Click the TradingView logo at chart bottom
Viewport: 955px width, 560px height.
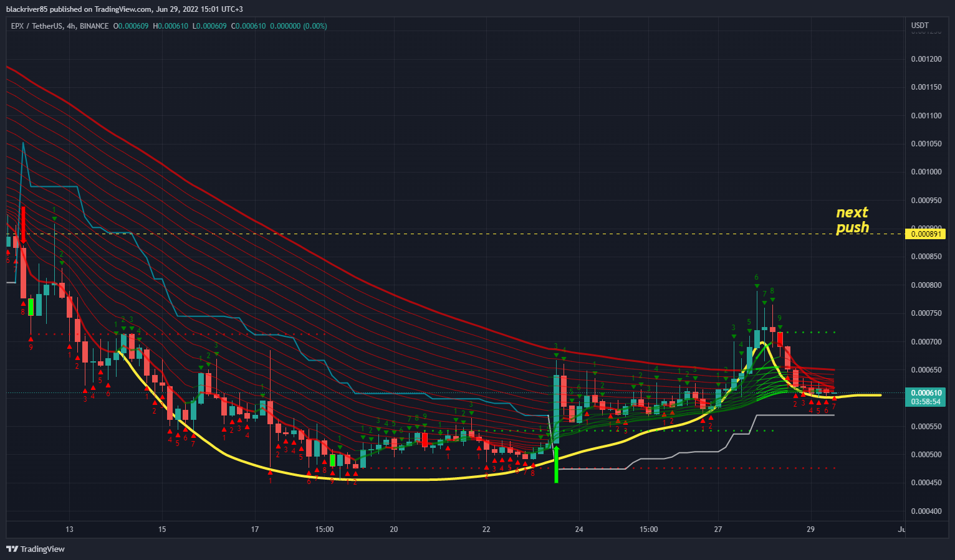(36, 549)
